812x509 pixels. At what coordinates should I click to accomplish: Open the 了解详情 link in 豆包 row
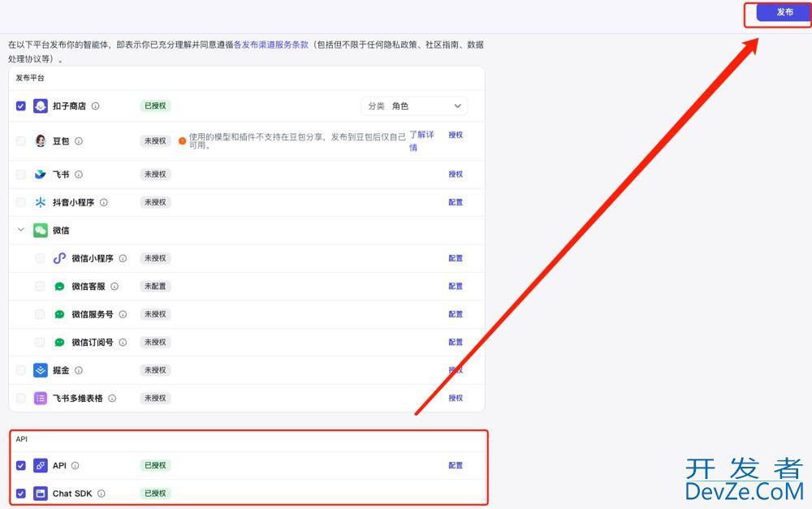pyautogui.click(x=421, y=140)
